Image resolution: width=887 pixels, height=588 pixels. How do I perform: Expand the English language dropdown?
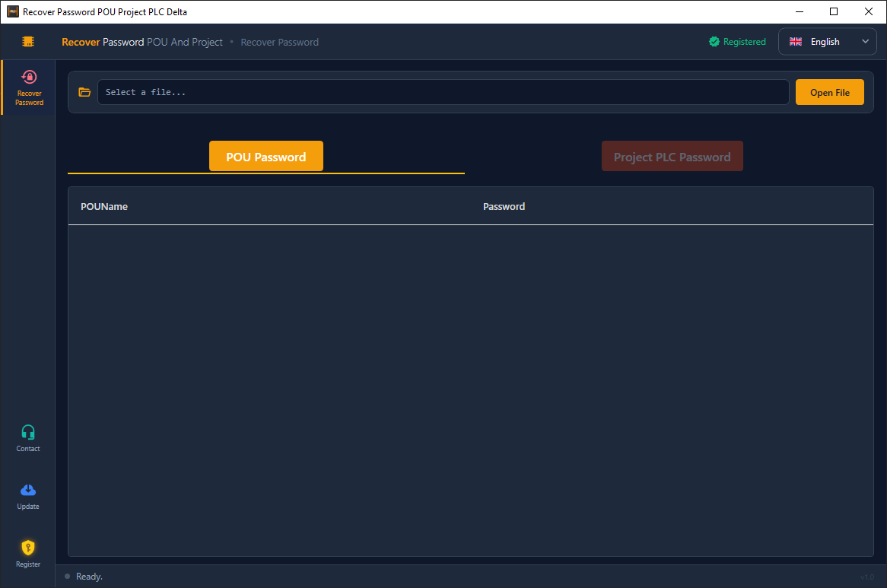click(x=827, y=42)
